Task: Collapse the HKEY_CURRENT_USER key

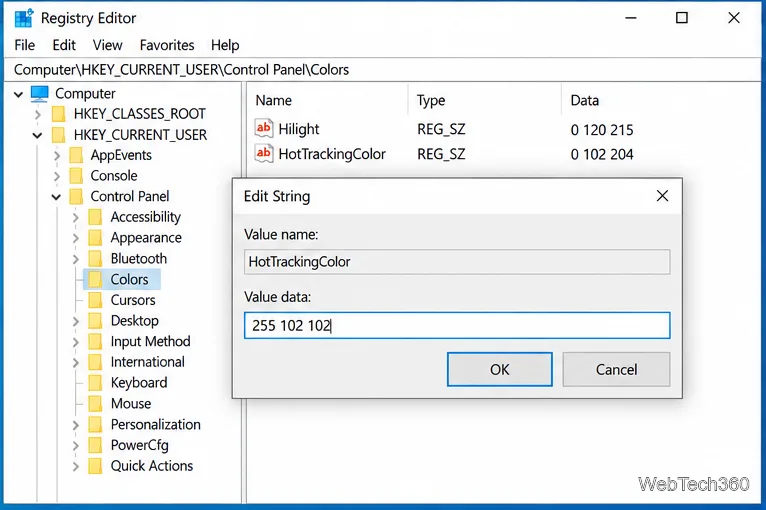Action: pyautogui.click(x=38, y=135)
